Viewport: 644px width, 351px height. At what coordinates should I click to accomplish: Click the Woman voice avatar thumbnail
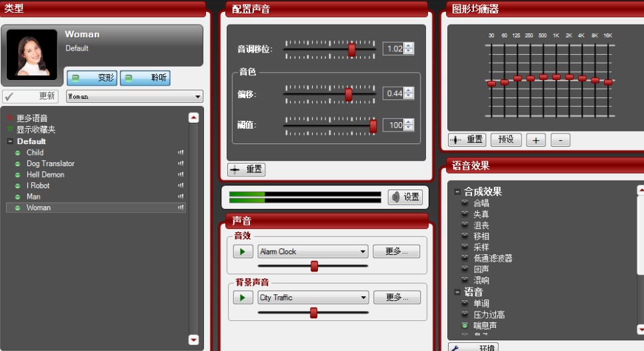click(32, 55)
